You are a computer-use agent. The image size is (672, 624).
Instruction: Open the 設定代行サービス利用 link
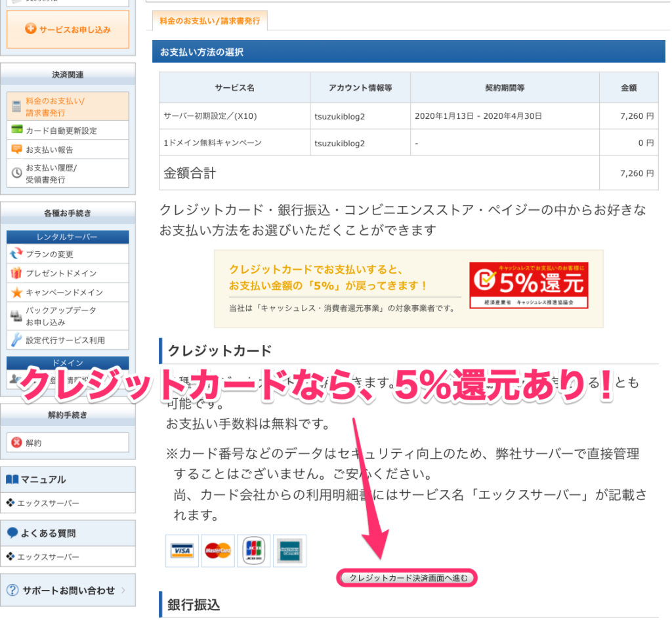[68, 340]
